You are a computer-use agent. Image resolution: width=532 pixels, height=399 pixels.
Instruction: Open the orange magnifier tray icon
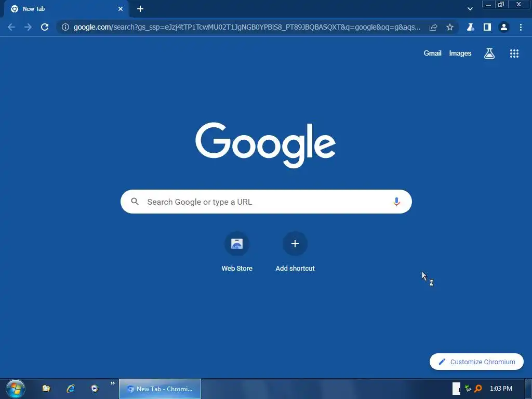coord(478,389)
